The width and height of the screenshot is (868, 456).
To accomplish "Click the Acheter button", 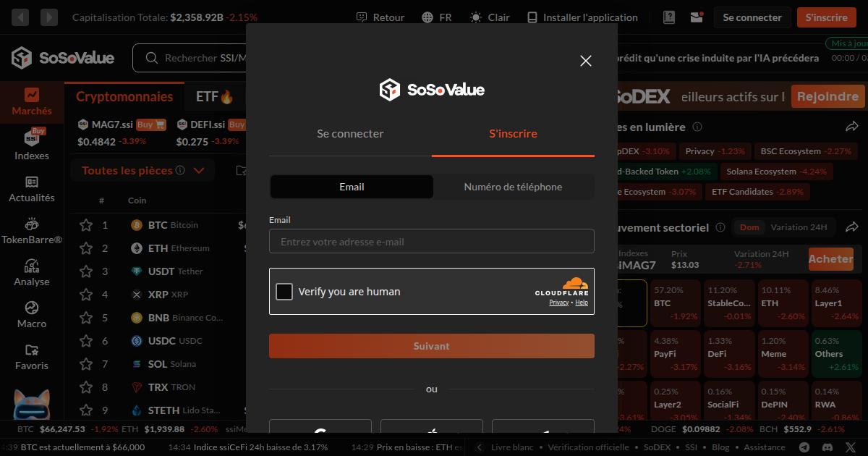I will point(831,259).
